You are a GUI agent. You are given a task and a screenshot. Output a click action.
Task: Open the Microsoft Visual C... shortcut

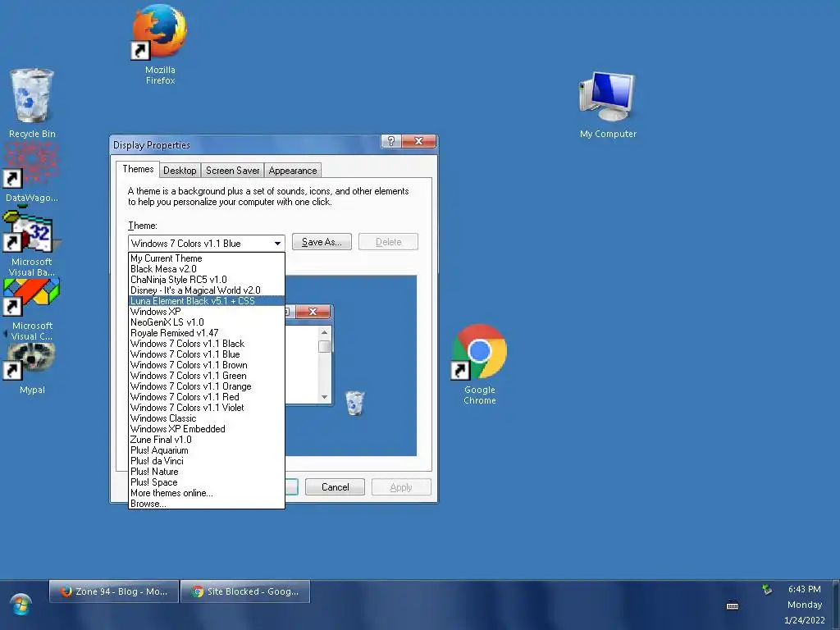tap(32, 309)
